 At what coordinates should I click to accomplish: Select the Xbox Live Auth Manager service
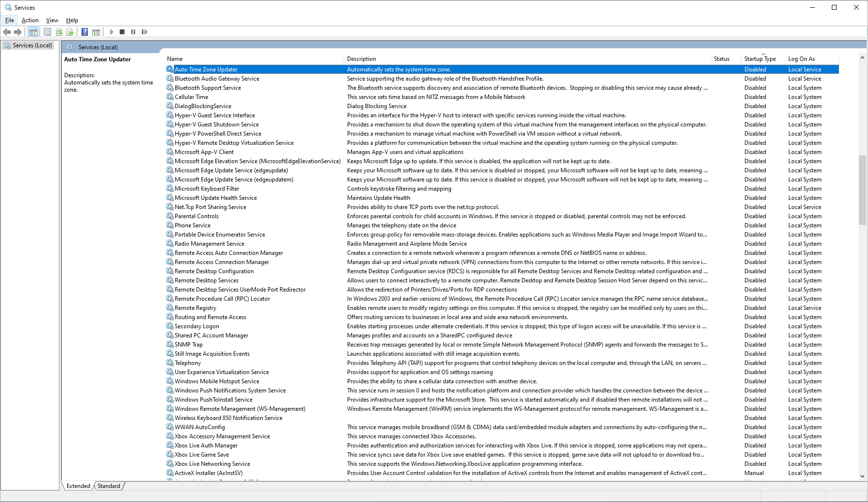click(x=206, y=446)
